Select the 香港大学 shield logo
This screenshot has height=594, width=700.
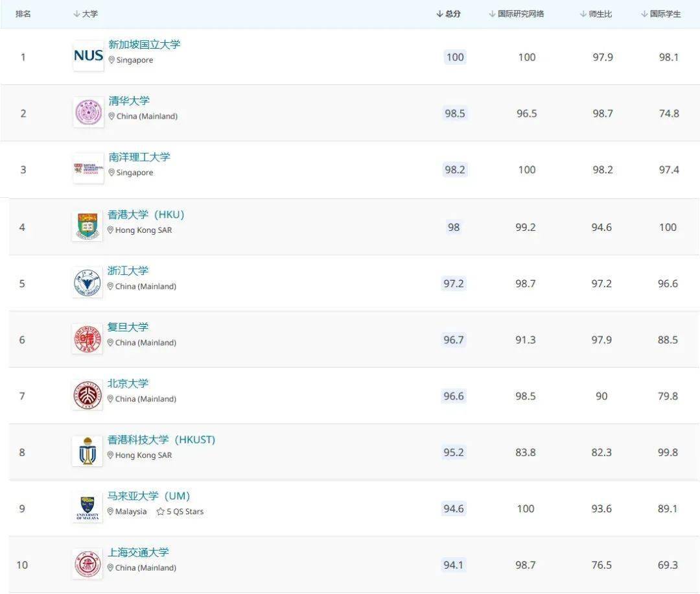click(x=87, y=226)
